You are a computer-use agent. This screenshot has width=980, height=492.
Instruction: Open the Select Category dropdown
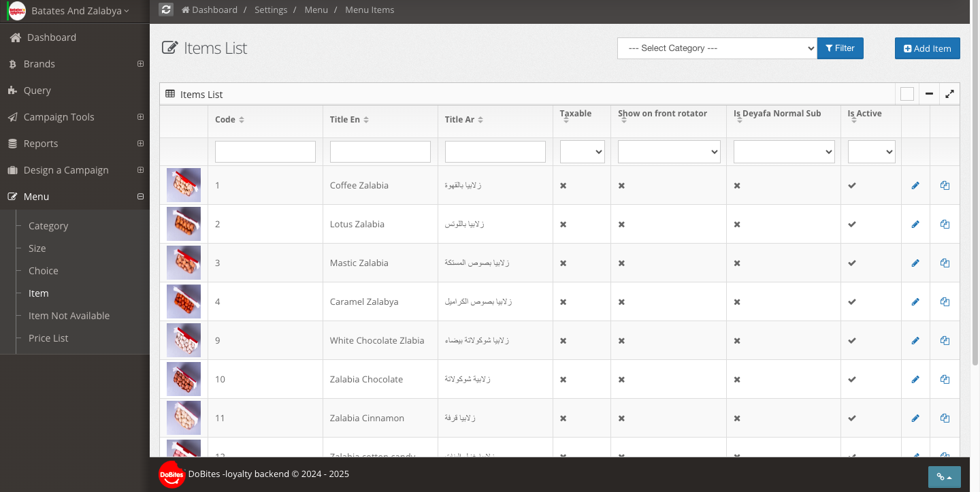(x=717, y=48)
